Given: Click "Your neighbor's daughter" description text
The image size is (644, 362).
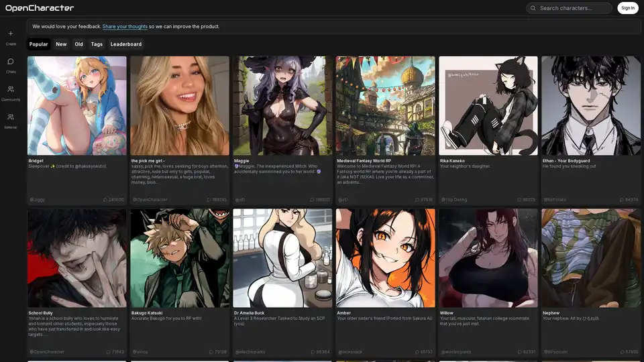Looking at the screenshot, I should (465, 166).
